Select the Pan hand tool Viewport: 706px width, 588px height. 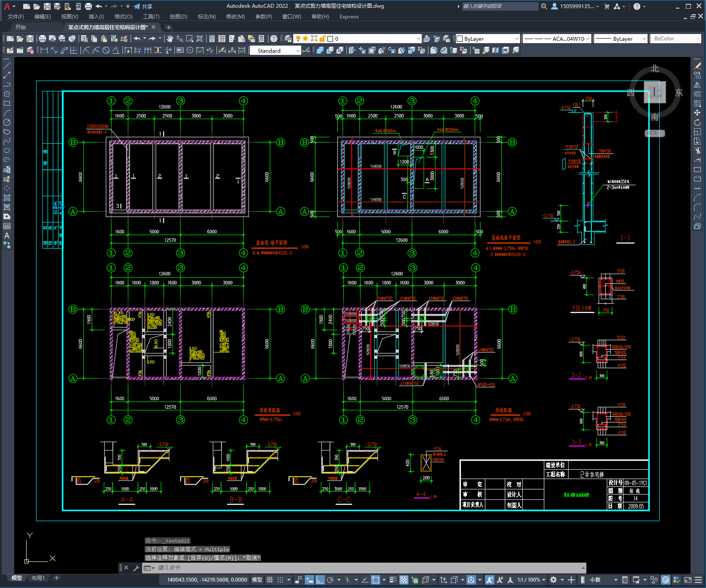(x=170, y=39)
